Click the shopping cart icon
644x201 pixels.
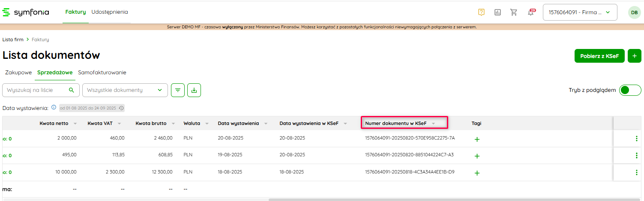[x=514, y=12]
